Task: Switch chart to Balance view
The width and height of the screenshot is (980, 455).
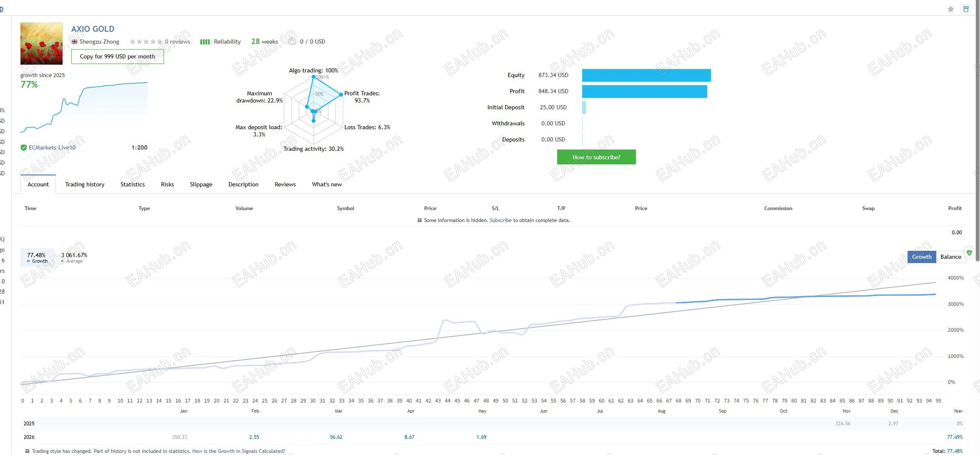Action: tap(951, 257)
